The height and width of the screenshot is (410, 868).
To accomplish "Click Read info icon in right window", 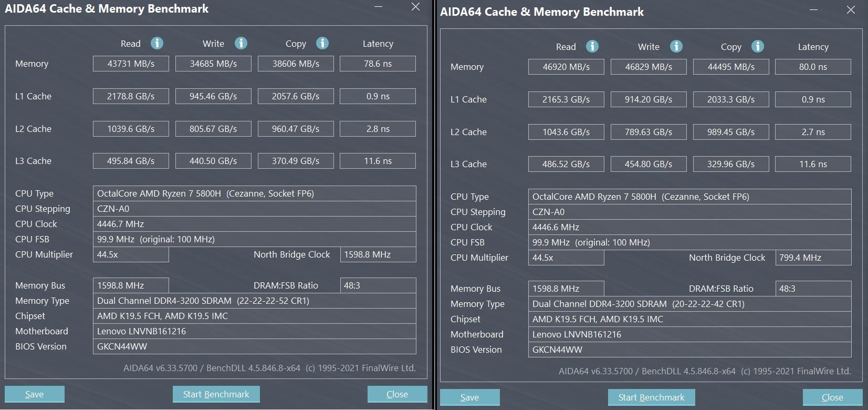I will [592, 46].
